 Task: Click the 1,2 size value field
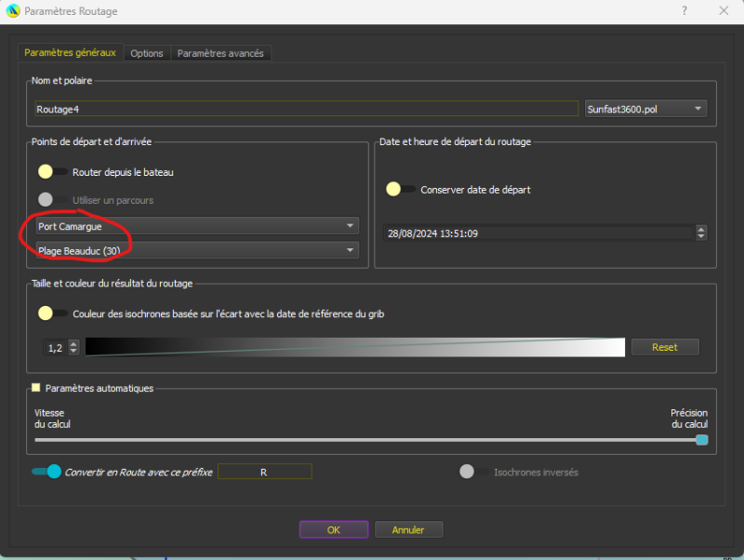(x=56, y=348)
